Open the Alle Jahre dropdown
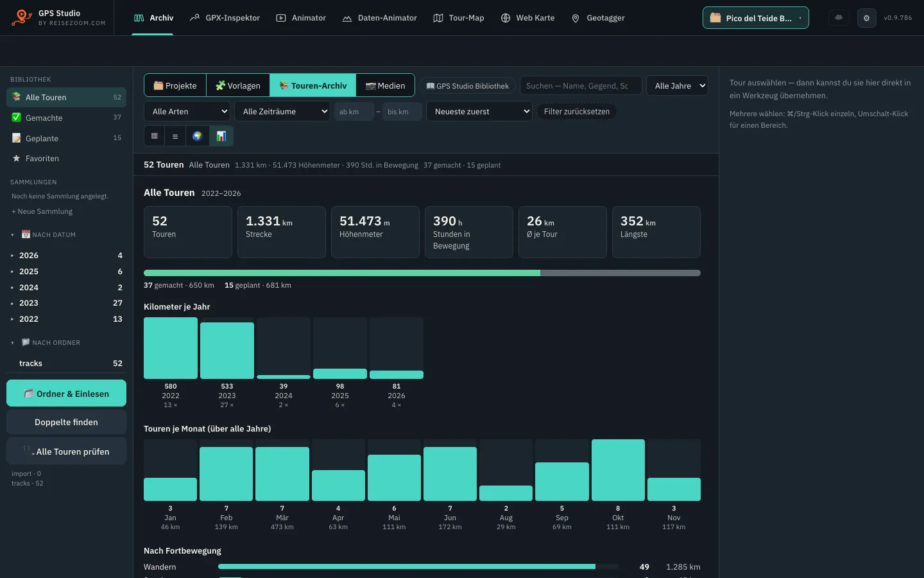Screen dimensions: 924x578 677,85
